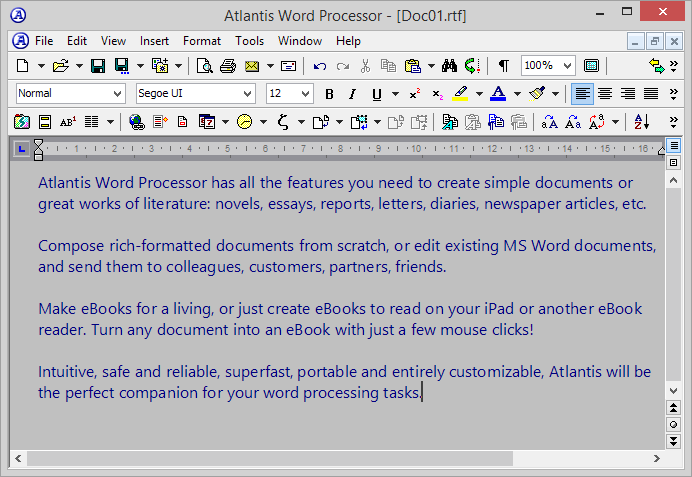The width and height of the screenshot is (692, 477).
Task: Click the printer icon to print
Action: click(x=228, y=66)
